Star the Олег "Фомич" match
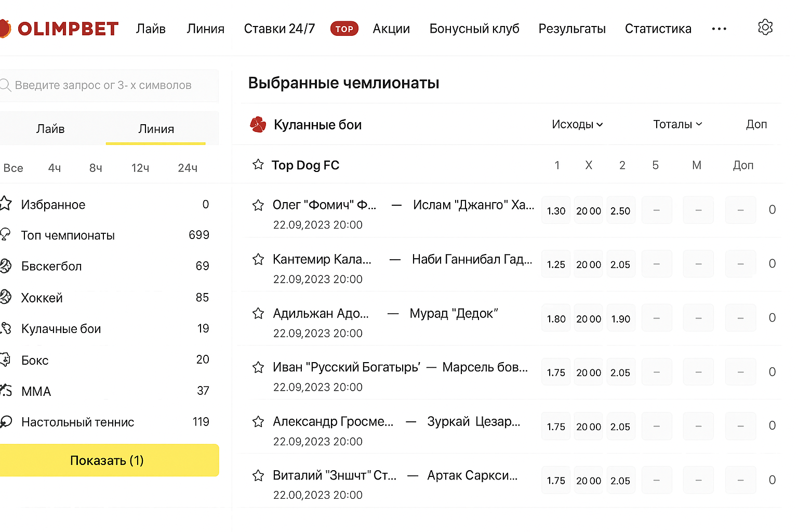Image resolution: width=798 pixels, height=532 pixels. (x=258, y=205)
